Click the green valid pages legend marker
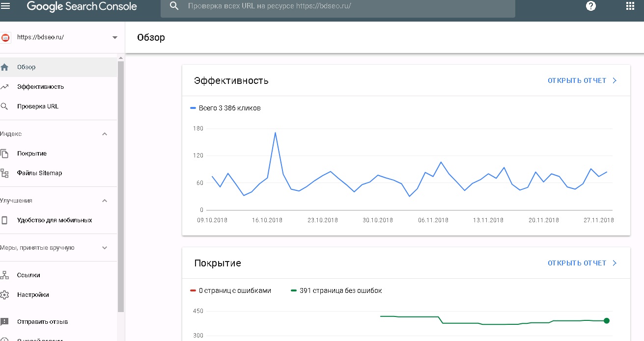644x341 pixels. 294,290
